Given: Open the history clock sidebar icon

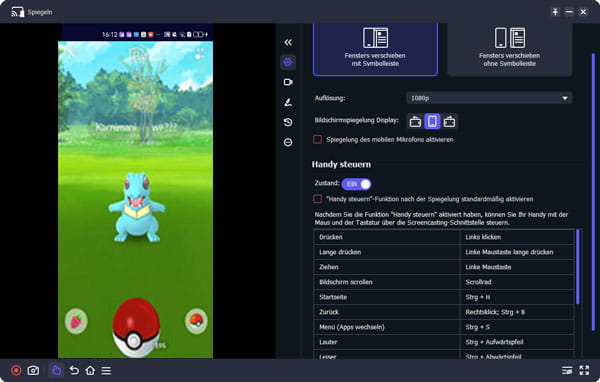Looking at the screenshot, I should 288,122.
